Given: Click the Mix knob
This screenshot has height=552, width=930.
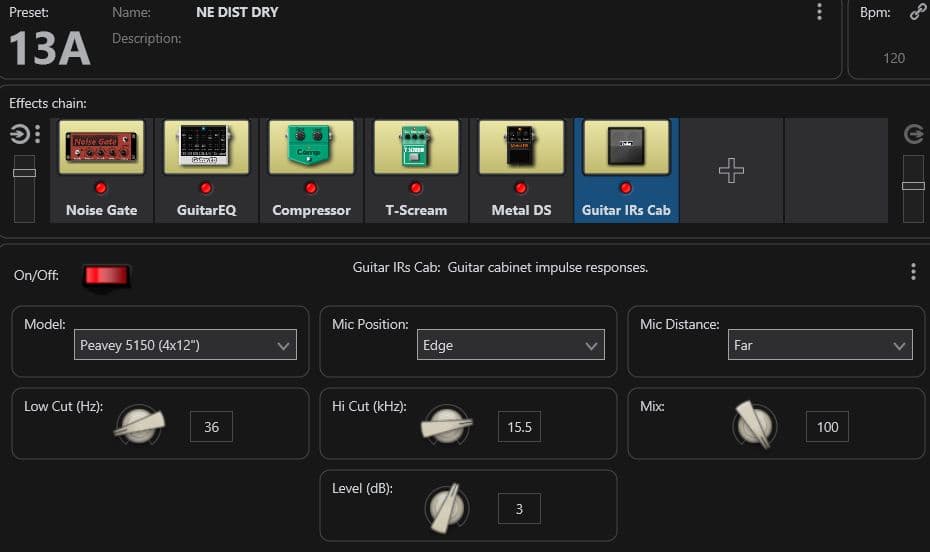Looking at the screenshot, I should (x=754, y=425).
